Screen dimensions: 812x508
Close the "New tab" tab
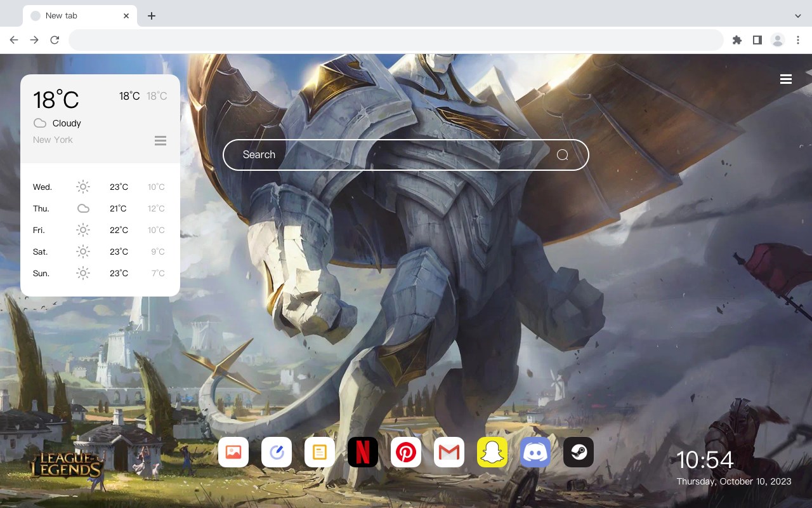(x=126, y=16)
